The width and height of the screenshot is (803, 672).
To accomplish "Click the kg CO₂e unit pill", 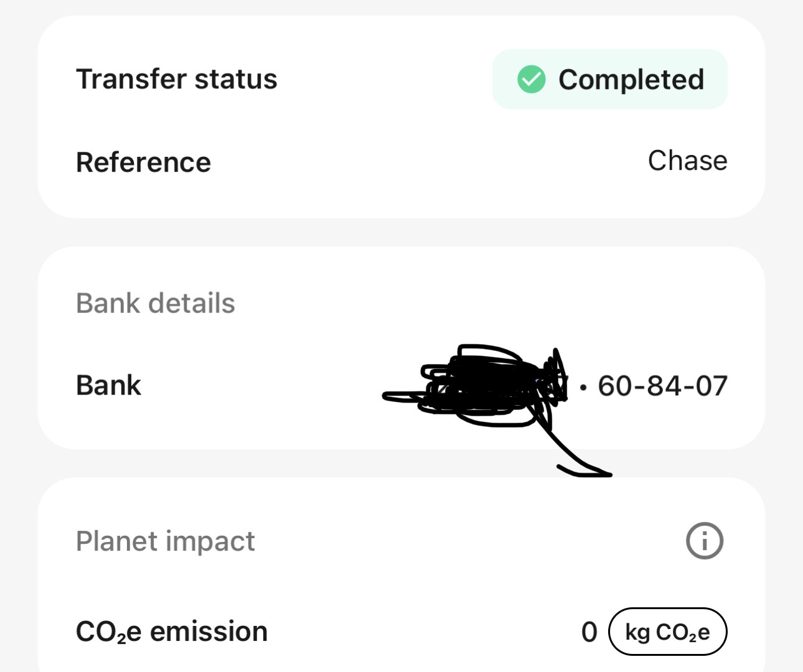I will [x=667, y=632].
